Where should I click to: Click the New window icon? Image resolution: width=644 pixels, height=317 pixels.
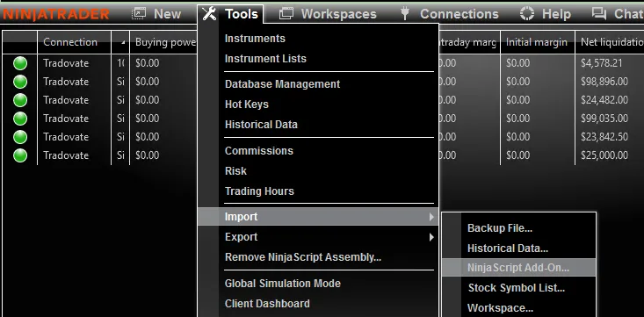coord(139,14)
